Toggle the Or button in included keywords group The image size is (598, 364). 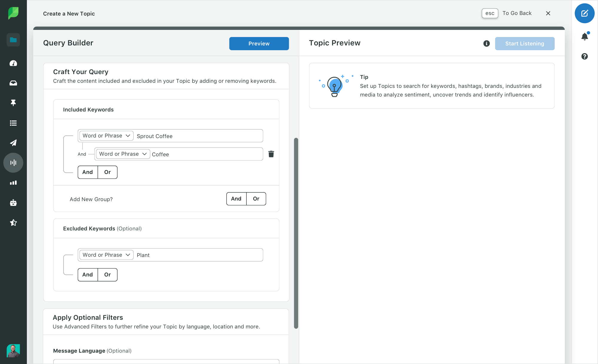107,172
